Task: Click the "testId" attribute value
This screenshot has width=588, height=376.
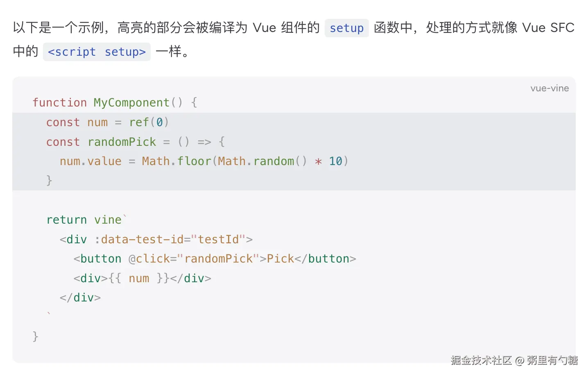Action: (x=218, y=239)
